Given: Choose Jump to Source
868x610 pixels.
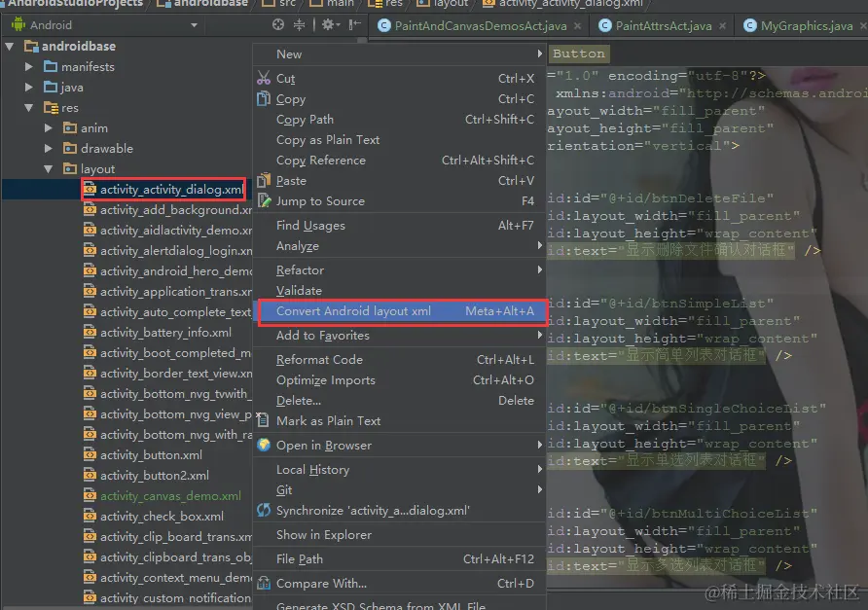Looking at the screenshot, I should (x=400, y=201).
